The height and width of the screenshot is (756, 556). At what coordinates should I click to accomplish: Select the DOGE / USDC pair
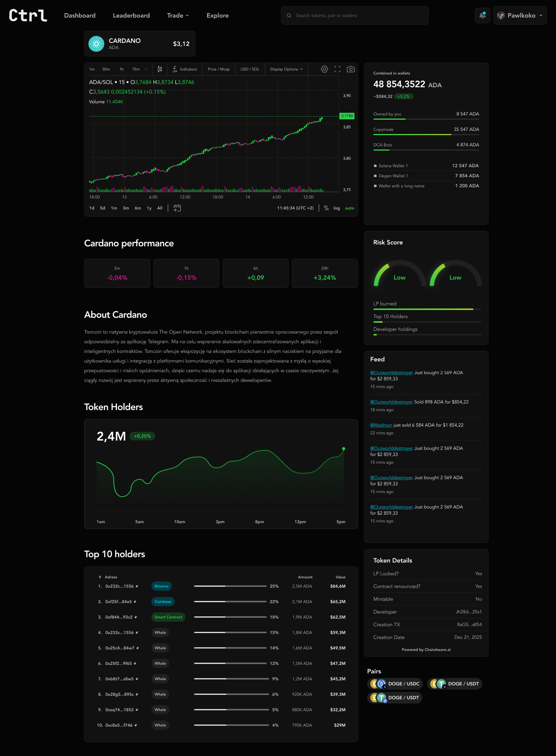(395, 684)
